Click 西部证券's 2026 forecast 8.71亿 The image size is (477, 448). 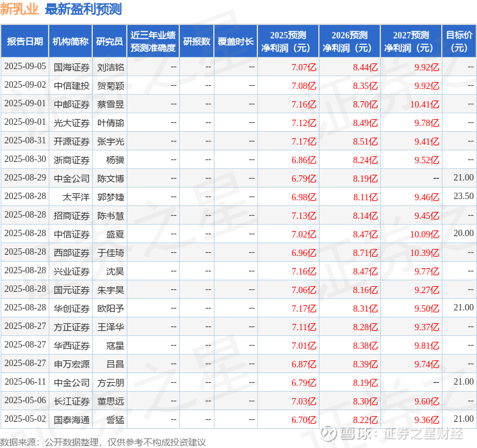(x=366, y=253)
